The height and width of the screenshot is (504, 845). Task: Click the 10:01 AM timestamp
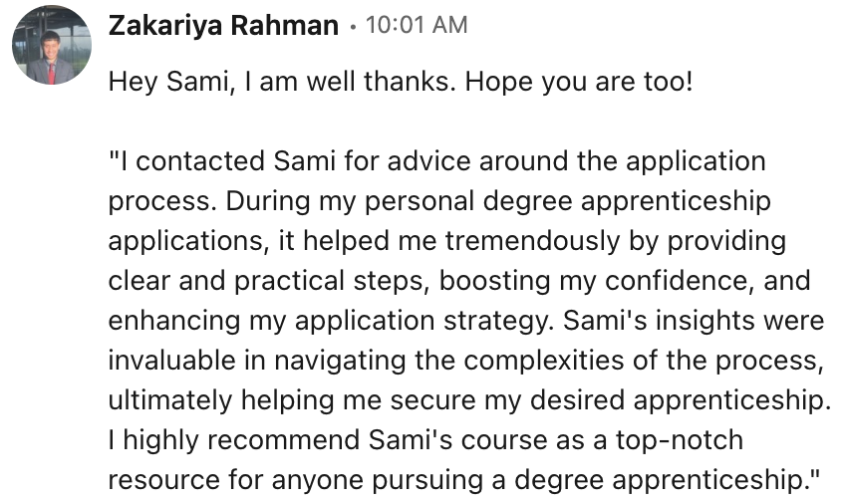coord(417,27)
